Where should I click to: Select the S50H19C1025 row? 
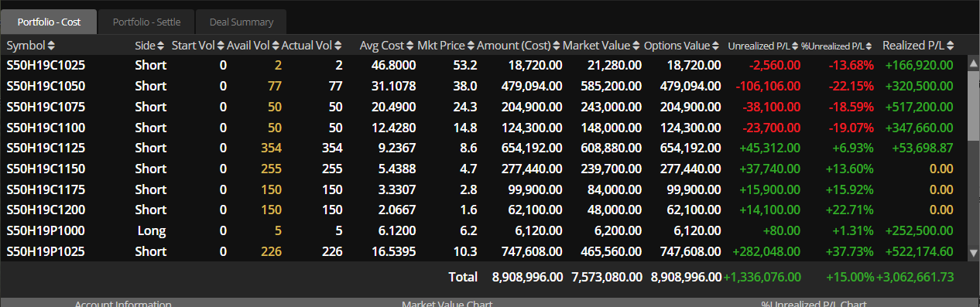483,65
